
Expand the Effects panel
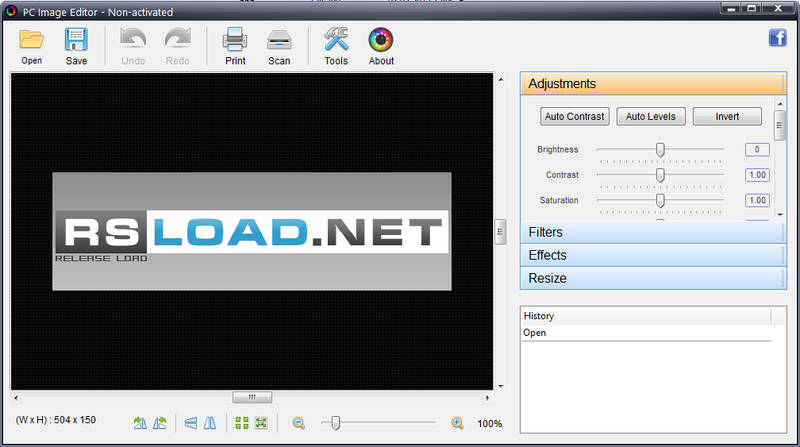coord(653,255)
